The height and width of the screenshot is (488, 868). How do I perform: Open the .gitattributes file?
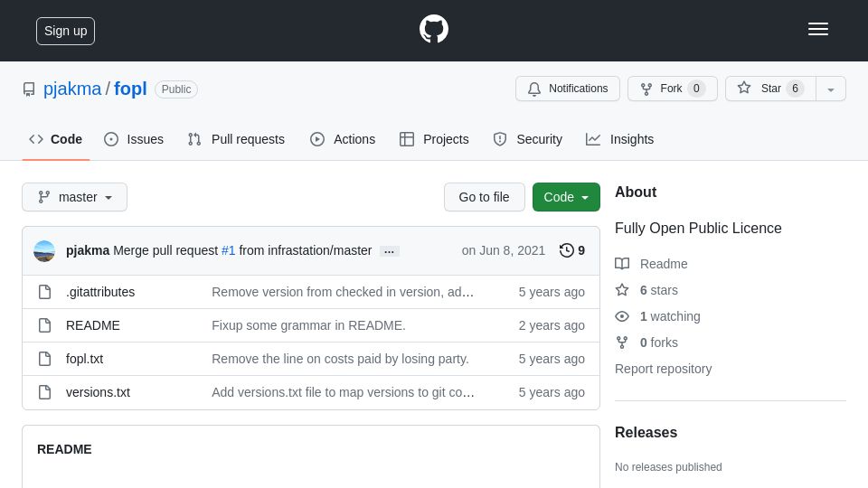click(100, 292)
